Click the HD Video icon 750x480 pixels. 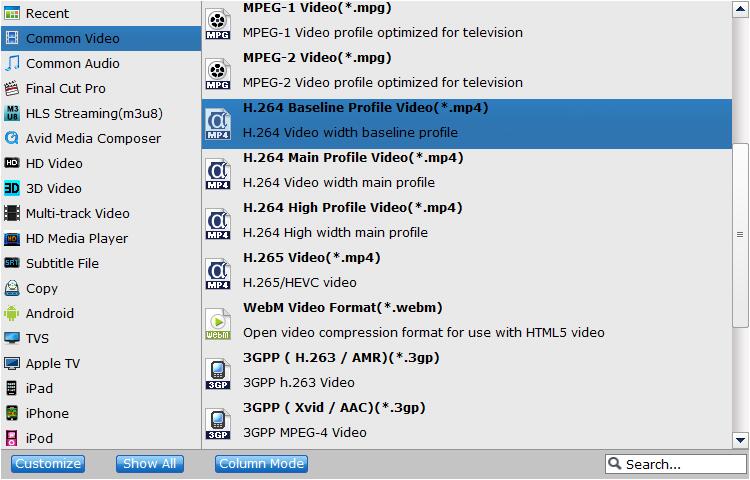(x=11, y=163)
